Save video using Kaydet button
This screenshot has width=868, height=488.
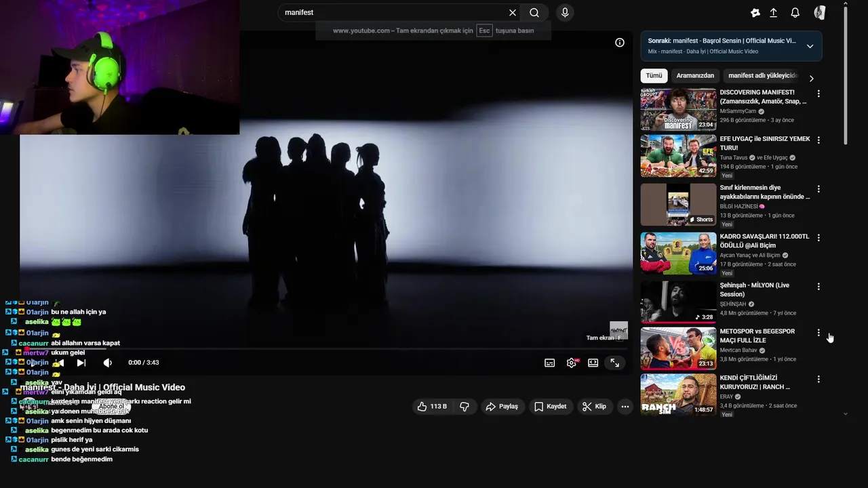click(x=550, y=406)
